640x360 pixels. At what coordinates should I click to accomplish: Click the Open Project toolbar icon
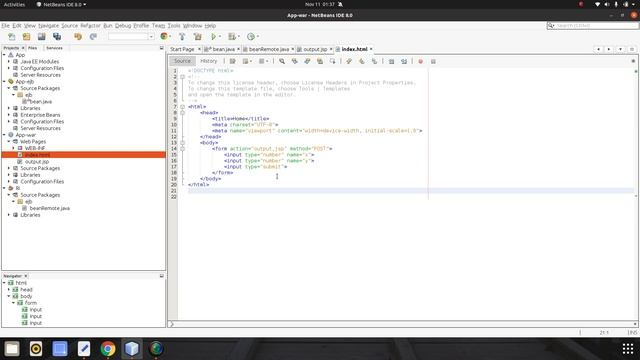pyautogui.click(x=42, y=37)
